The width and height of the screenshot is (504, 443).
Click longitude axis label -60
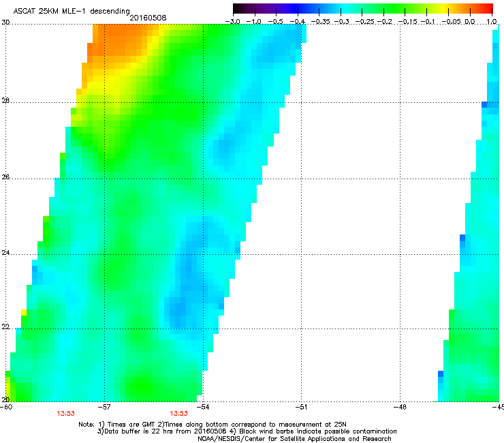[6, 407]
